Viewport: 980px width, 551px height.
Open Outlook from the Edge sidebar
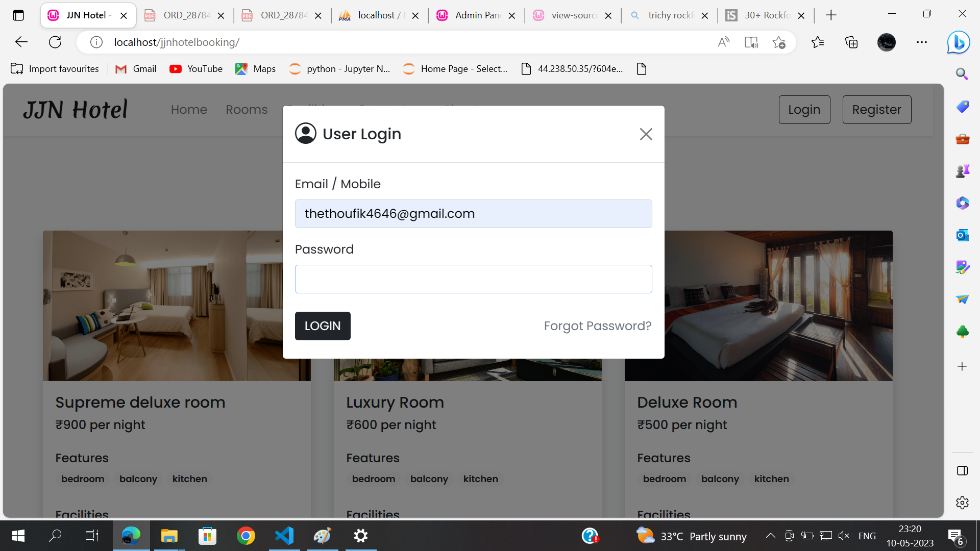(963, 235)
